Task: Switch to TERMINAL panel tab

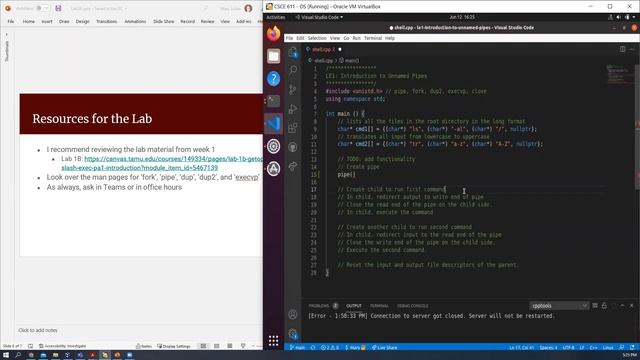Action: coord(379,306)
